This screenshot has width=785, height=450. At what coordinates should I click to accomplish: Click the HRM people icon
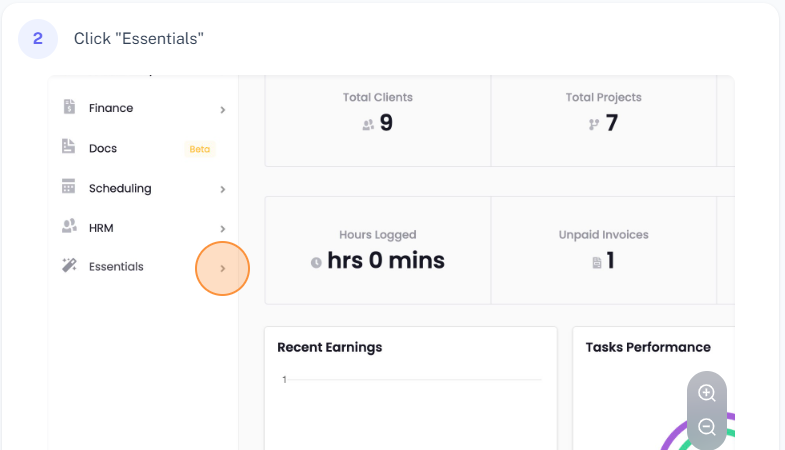coord(69,227)
